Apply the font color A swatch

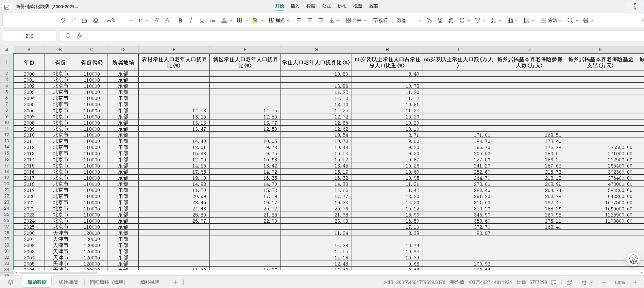point(224,20)
